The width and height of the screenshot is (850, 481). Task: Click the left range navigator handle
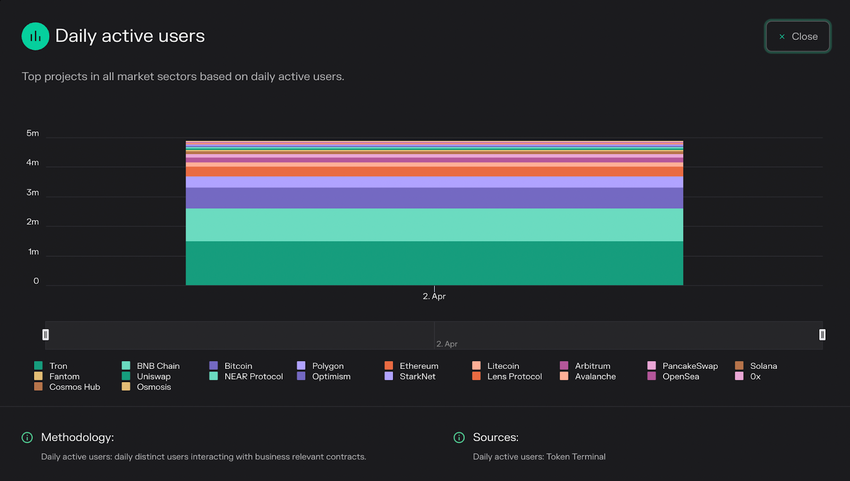pyautogui.click(x=45, y=335)
